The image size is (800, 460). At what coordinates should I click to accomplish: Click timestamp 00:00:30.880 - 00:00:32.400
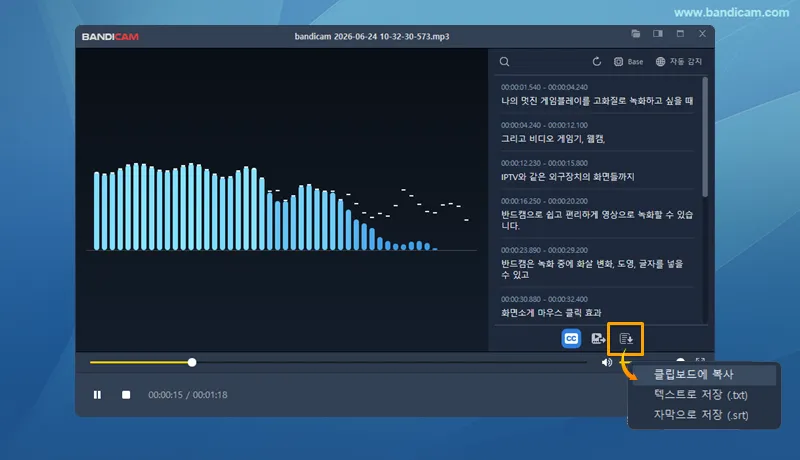pyautogui.click(x=544, y=299)
